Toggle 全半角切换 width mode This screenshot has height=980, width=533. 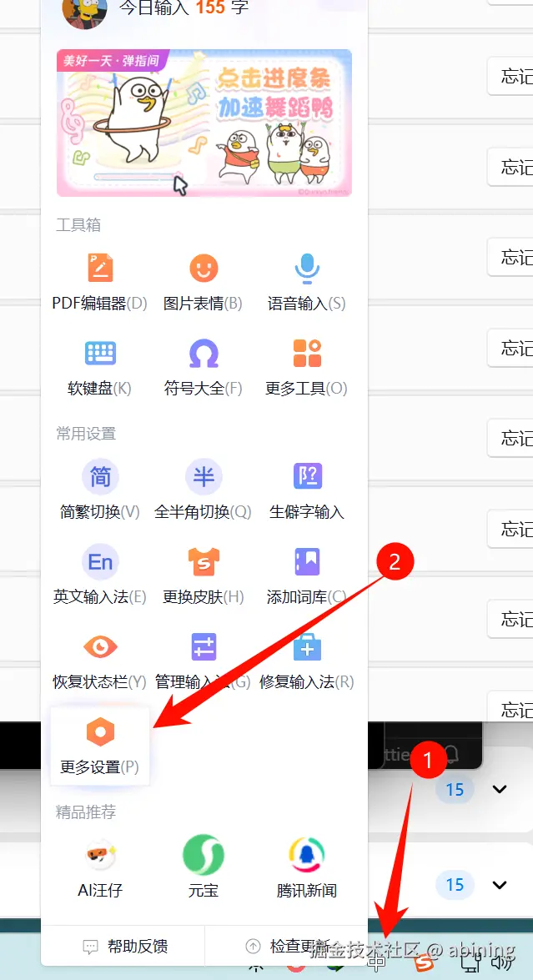203,490
